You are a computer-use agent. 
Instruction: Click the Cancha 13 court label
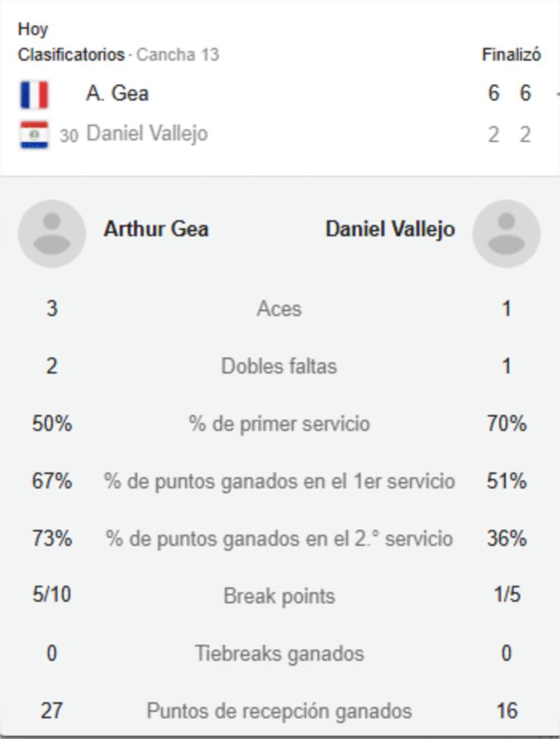click(178, 55)
